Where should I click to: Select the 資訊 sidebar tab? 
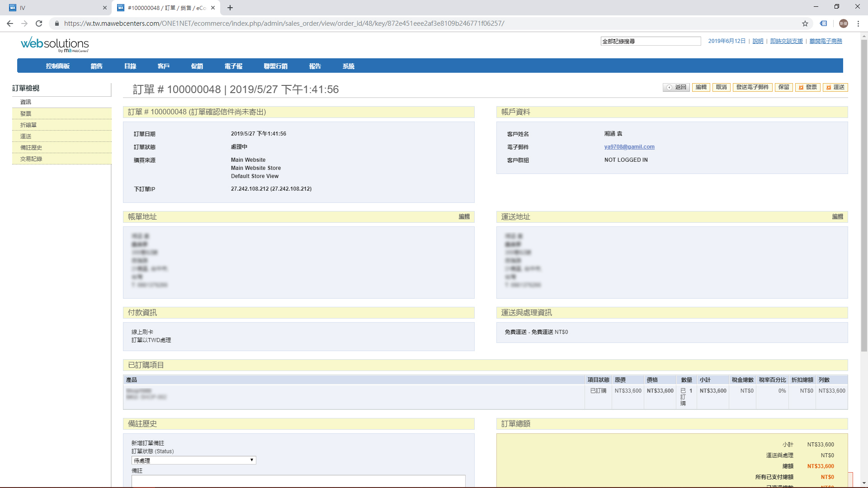click(62, 102)
